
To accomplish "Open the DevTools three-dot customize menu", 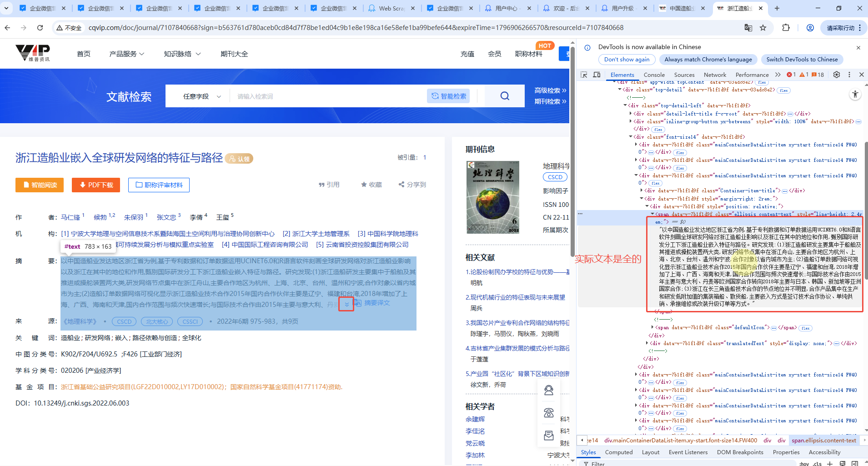I will point(849,75).
